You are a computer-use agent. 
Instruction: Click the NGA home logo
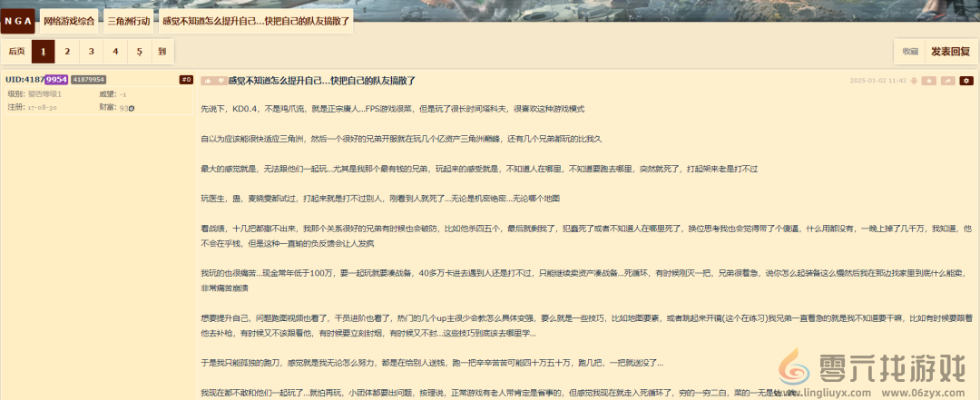[18, 20]
